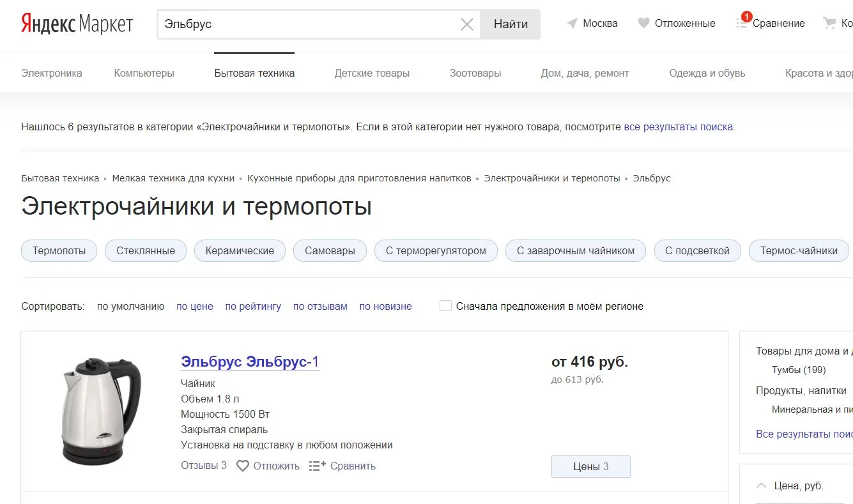853x504 pixels.
Task: Open the Отложенные header link text
Action: pos(685,24)
